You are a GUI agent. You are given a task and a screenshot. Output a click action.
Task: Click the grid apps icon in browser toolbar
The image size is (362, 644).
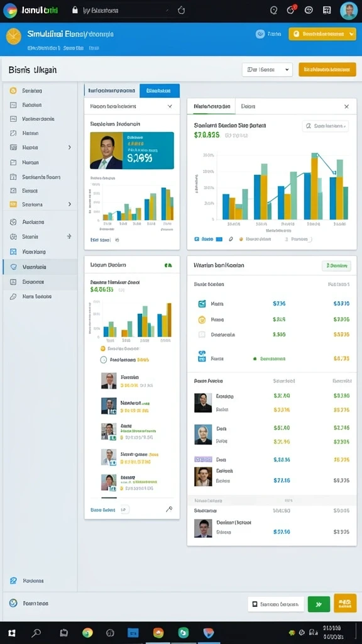[327, 10]
